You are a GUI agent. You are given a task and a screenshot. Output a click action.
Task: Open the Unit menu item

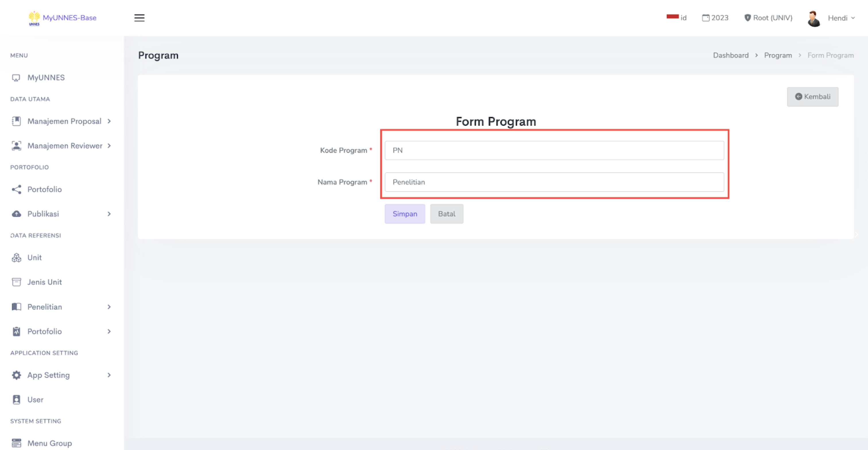[x=34, y=257]
